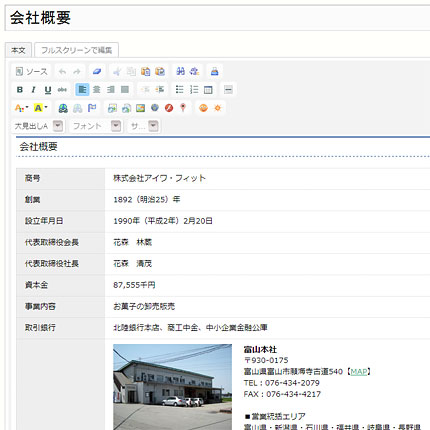430x430 pixels.
Task: Open the Replace tool icon
Action: 194,71
